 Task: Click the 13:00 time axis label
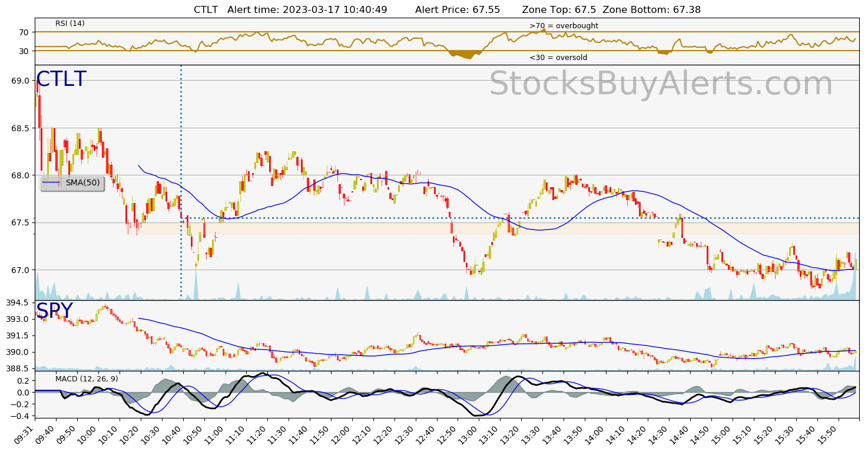[x=471, y=434]
